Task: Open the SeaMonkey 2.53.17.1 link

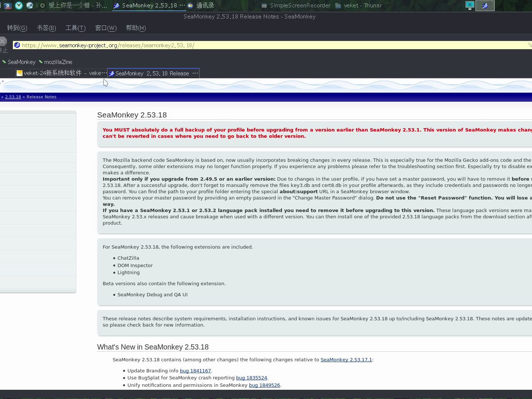Action: (346, 360)
